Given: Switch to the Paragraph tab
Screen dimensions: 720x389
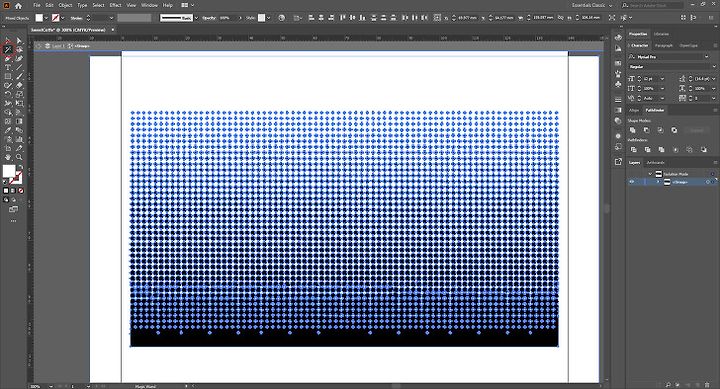Looking at the screenshot, I should [664, 45].
